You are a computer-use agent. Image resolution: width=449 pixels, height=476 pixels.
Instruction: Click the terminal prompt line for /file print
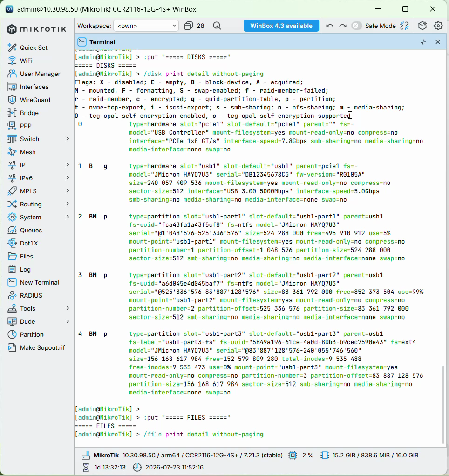pyautogui.click(x=169, y=435)
